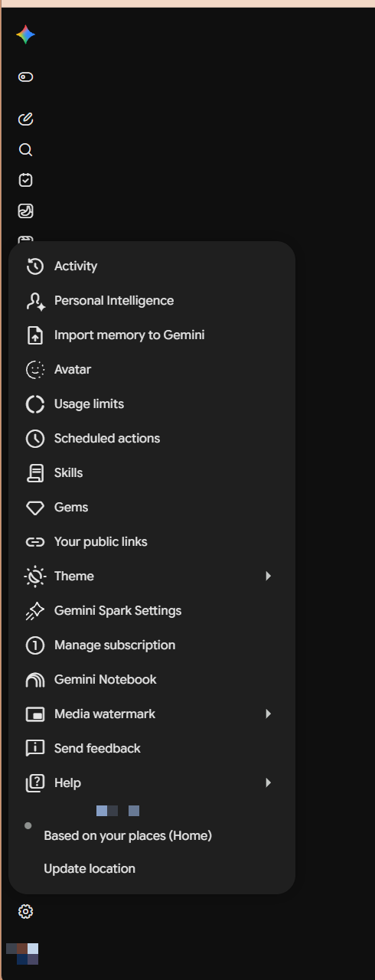Click the Gemini sparkle logo icon
The image size is (375, 980).
[x=25, y=34]
